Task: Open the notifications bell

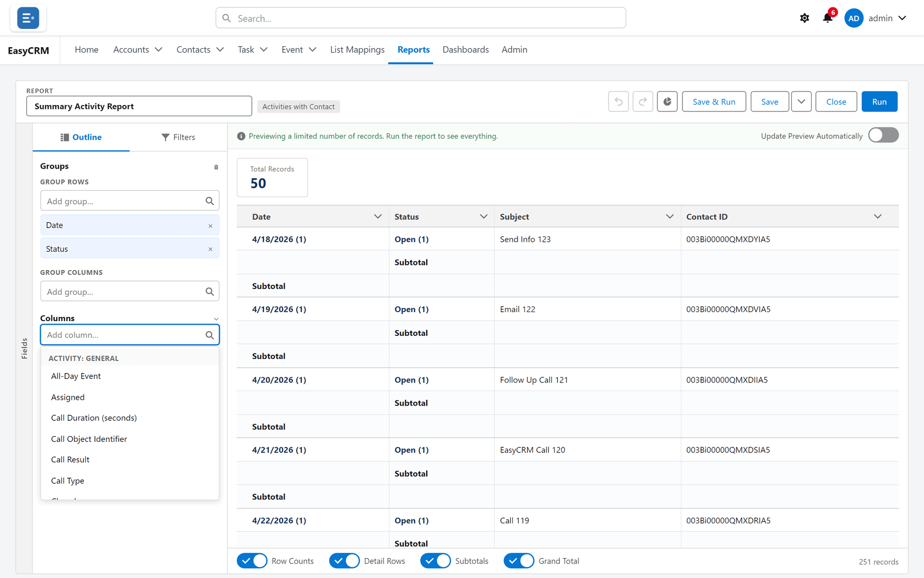Action: (828, 18)
